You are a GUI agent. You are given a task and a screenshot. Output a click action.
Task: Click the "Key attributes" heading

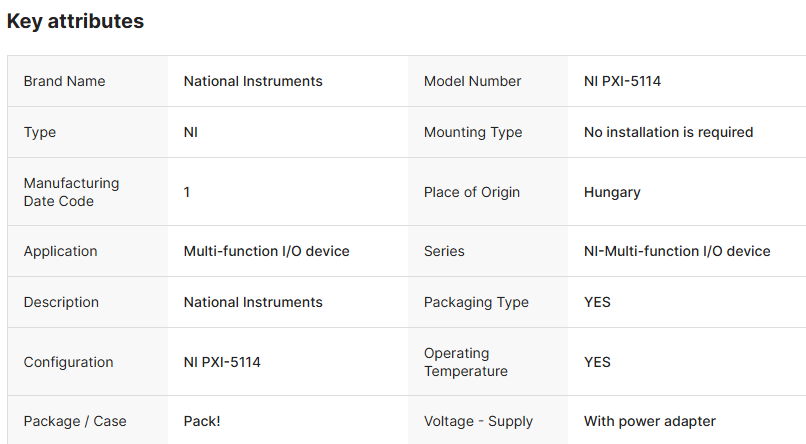pos(75,21)
